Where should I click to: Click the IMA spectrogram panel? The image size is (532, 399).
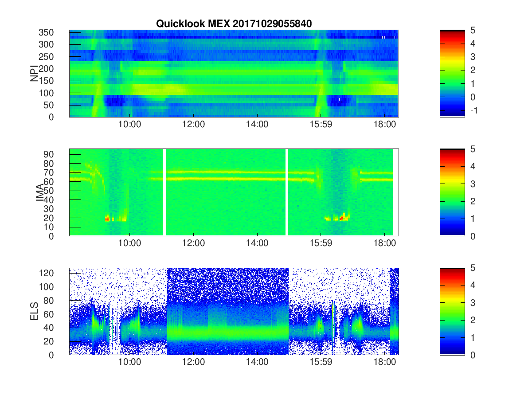click(x=234, y=192)
